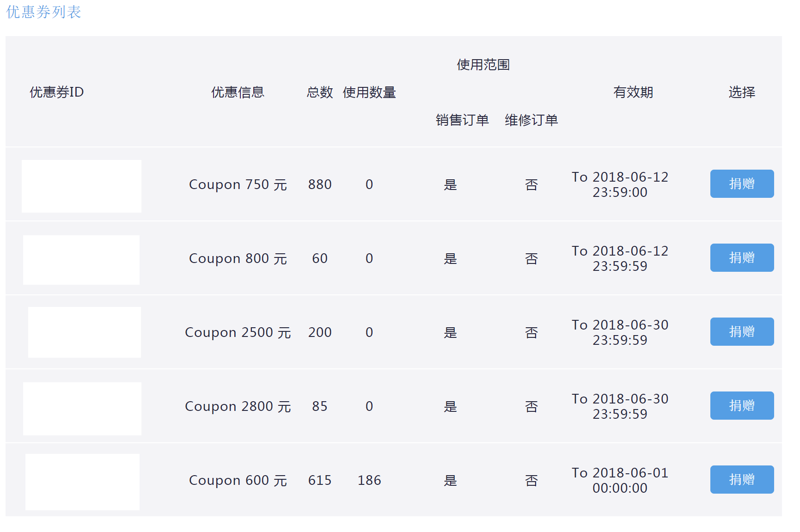Click the 维修订单 sub-header

tap(531, 120)
